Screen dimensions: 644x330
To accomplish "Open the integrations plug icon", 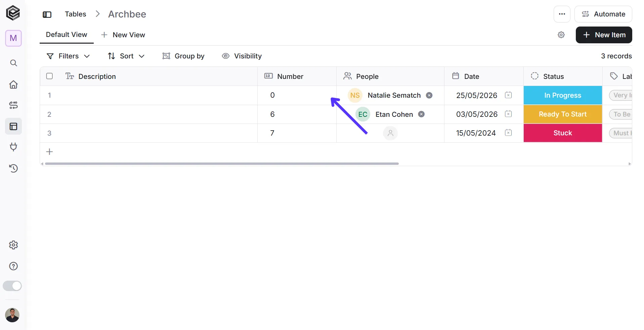I will pos(13,147).
